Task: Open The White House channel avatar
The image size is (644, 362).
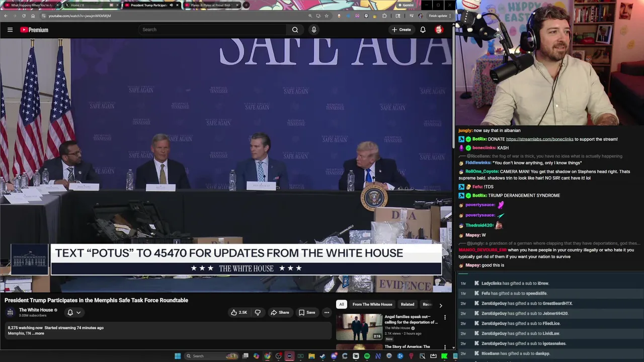Action: click(10, 312)
